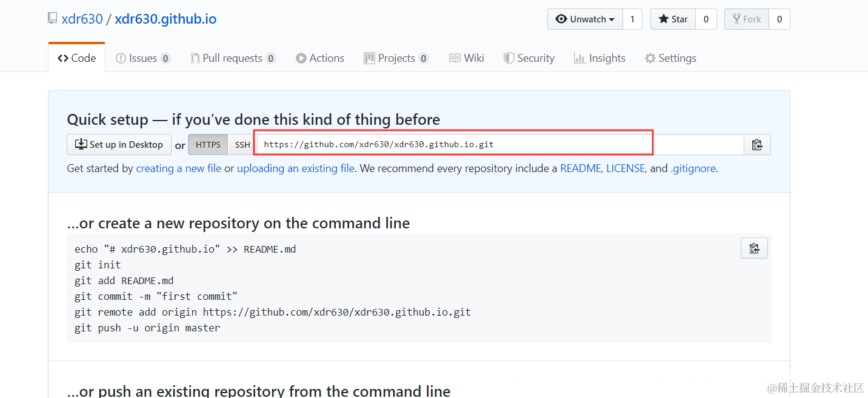The width and height of the screenshot is (868, 398).
Task: Copy the command-line setup commands via clipboard icon
Action: [754, 248]
